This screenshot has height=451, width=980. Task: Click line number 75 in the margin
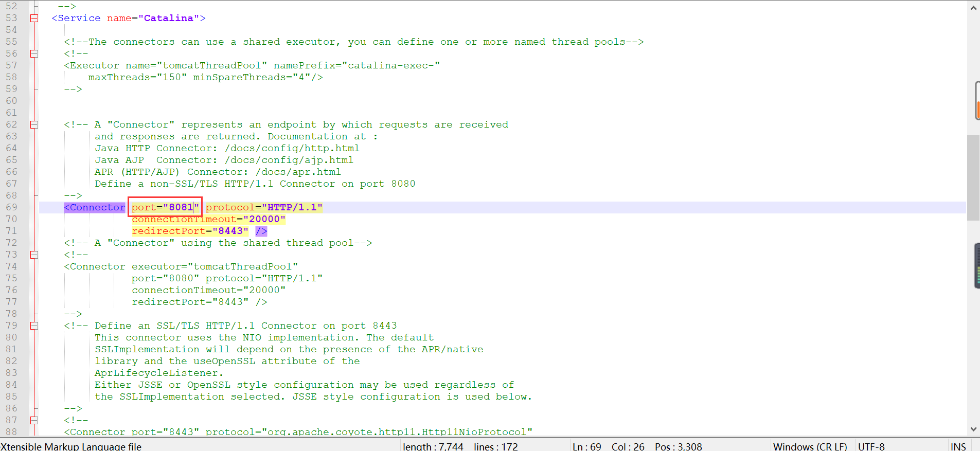(x=11, y=278)
